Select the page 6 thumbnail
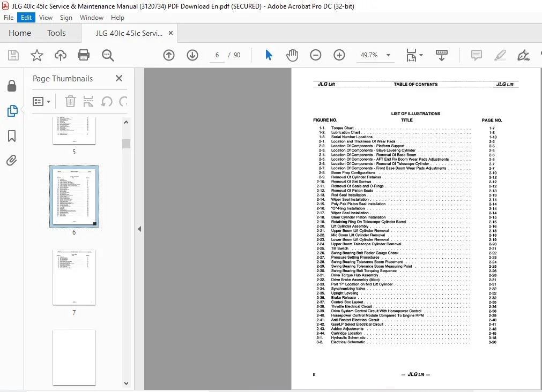This screenshot has width=542, height=392. pos(74,197)
